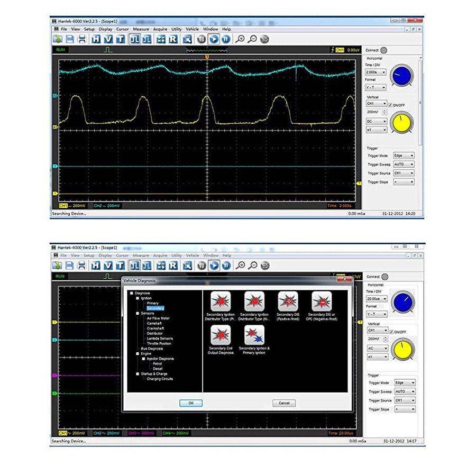Viewport: 476px width, 476px height.
Task: Choose Secondary DIS or CPC (Negative-fired) icon
Action: point(321,302)
